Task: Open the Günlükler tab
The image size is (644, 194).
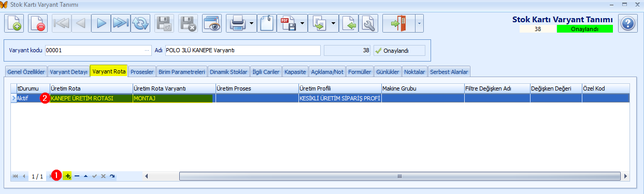Action: click(x=388, y=72)
